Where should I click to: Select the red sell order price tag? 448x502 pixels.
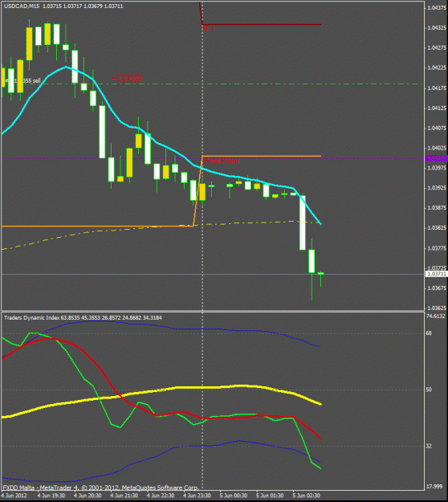point(129,79)
